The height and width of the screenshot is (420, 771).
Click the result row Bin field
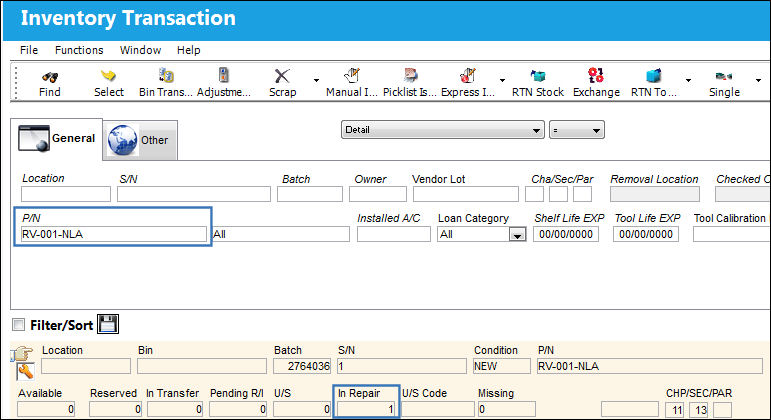202,366
